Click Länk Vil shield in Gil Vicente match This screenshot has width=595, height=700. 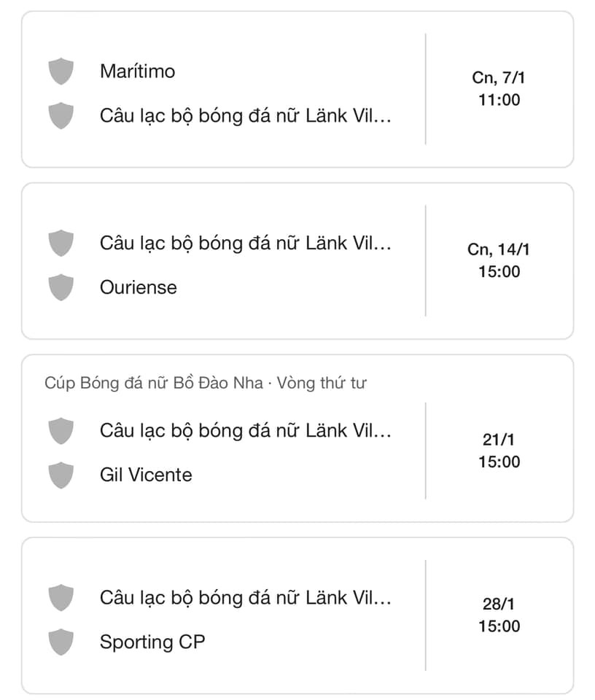(x=61, y=431)
